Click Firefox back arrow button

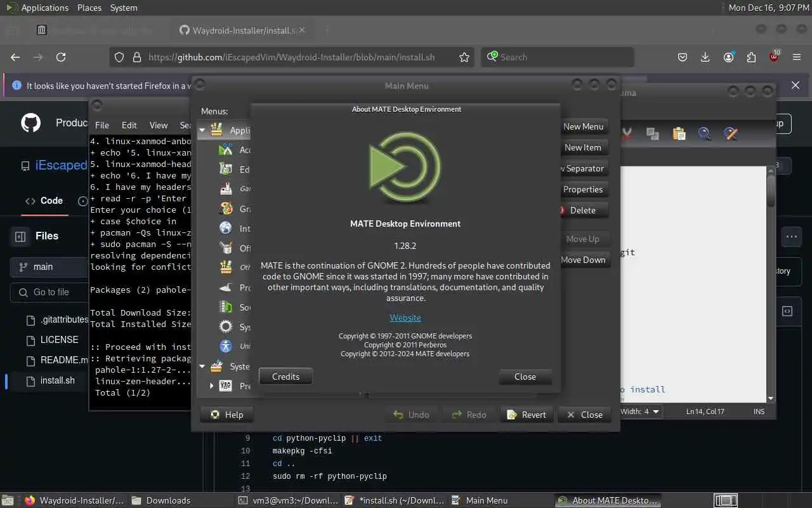pyautogui.click(x=15, y=57)
